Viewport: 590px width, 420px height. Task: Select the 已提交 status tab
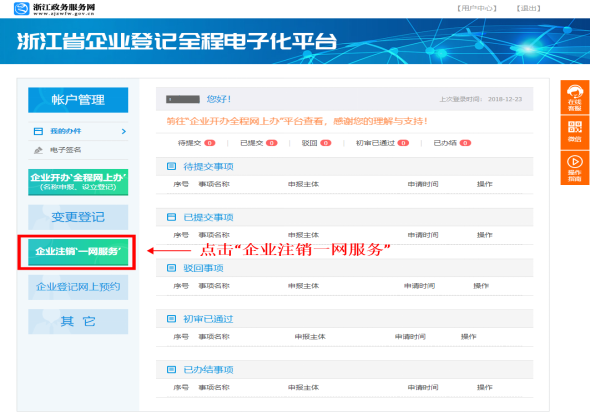(259, 143)
